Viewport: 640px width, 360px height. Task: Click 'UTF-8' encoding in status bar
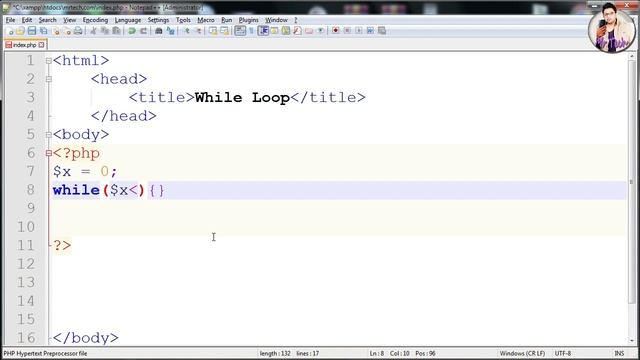(x=562, y=353)
